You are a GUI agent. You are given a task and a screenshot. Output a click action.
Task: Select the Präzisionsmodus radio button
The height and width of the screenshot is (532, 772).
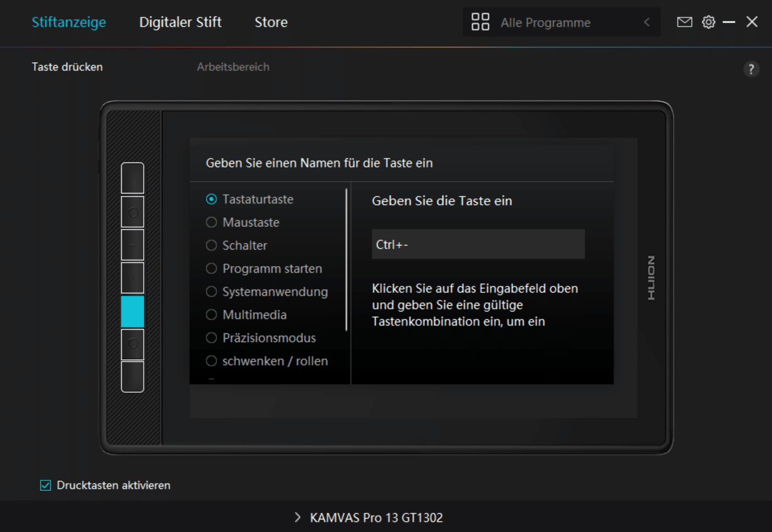coord(211,338)
